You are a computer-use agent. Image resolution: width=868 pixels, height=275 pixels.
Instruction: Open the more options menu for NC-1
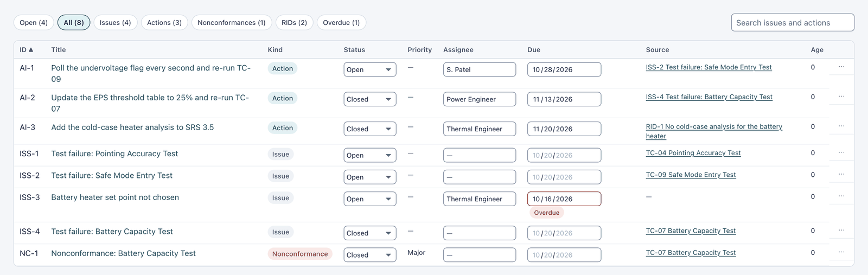(x=841, y=252)
